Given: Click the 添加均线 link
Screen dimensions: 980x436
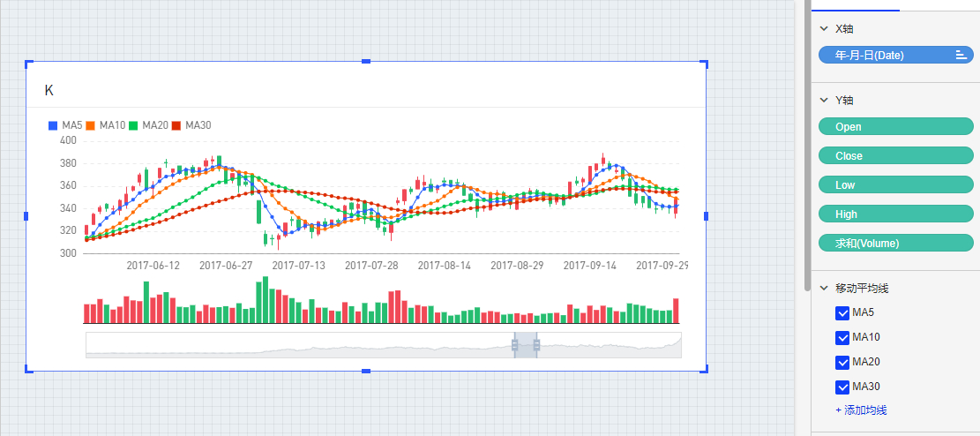Looking at the screenshot, I should (x=861, y=410).
